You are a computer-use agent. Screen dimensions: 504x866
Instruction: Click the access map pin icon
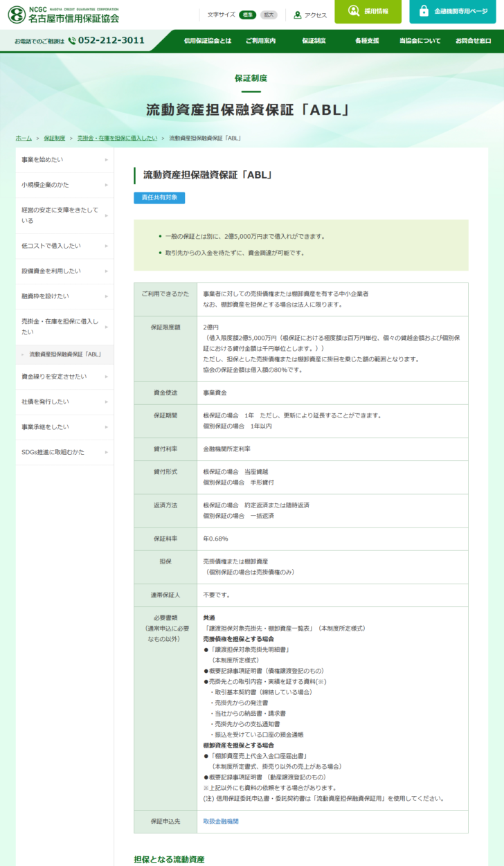(298, 15)
